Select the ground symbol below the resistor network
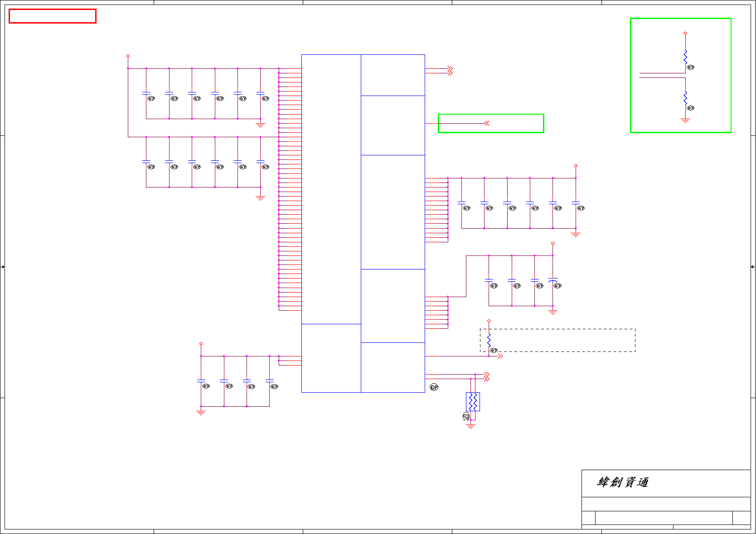Viewport: 756px width, 534px height. pos(471,426)
